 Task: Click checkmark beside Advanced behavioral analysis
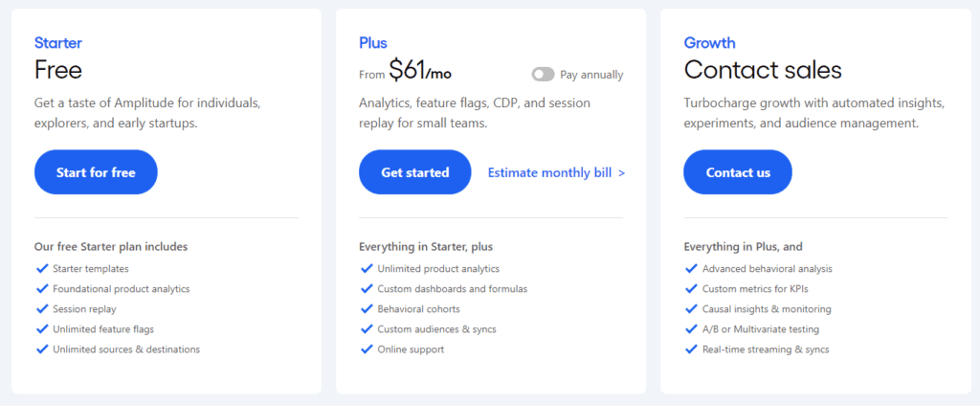(691, 269)
